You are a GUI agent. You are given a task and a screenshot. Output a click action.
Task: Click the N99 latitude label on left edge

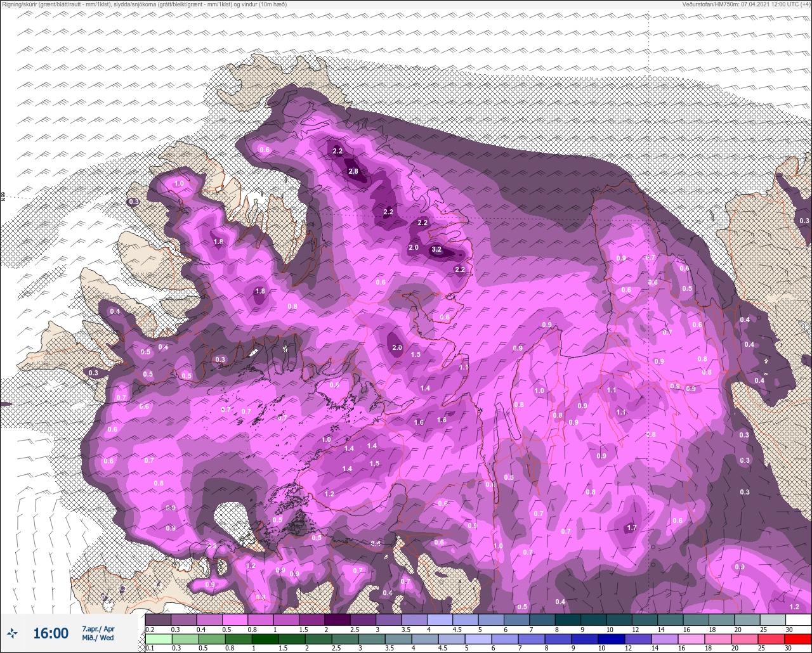coord(3,197)
